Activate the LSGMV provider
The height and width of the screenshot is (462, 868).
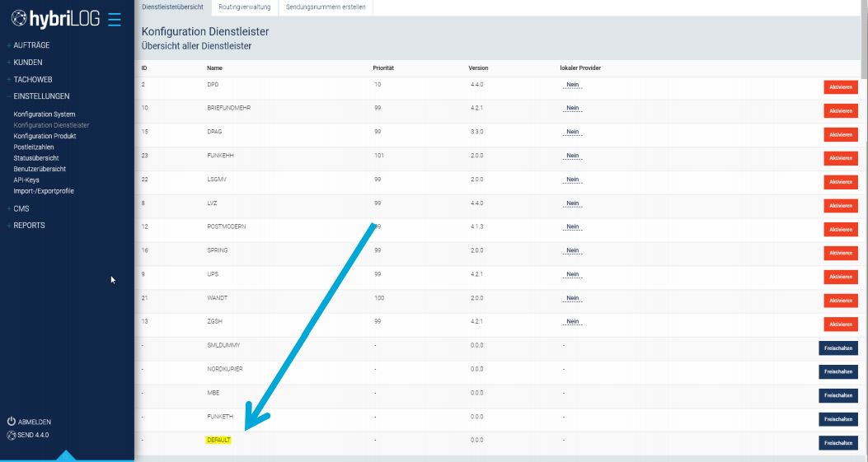click(x=840, y=182)
